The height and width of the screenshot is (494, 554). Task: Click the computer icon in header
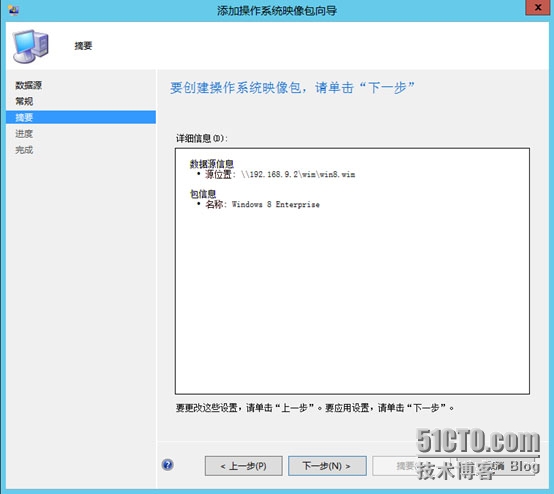(30, 46)
